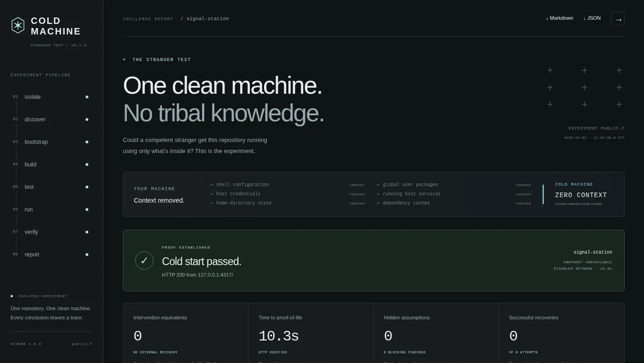The image size is (644, 363).
Task: Click the 'Cold start passed.' heading
Action: point(201,261)
